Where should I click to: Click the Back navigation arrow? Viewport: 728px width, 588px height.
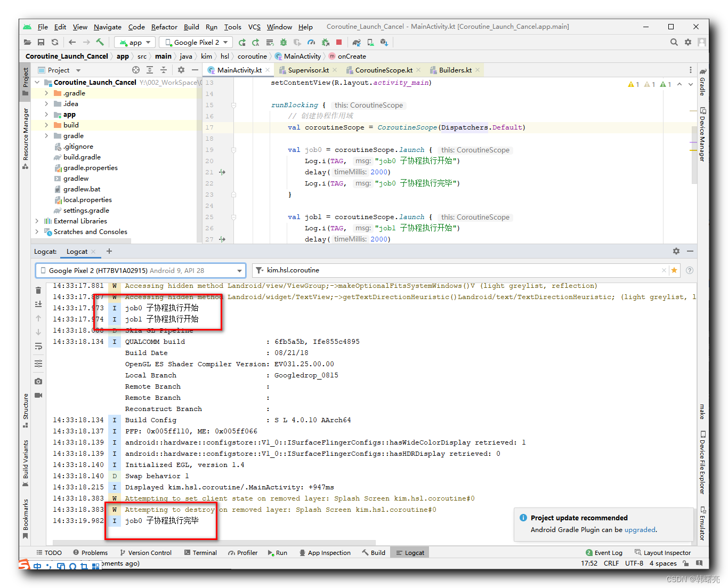[x=72, y=42]
